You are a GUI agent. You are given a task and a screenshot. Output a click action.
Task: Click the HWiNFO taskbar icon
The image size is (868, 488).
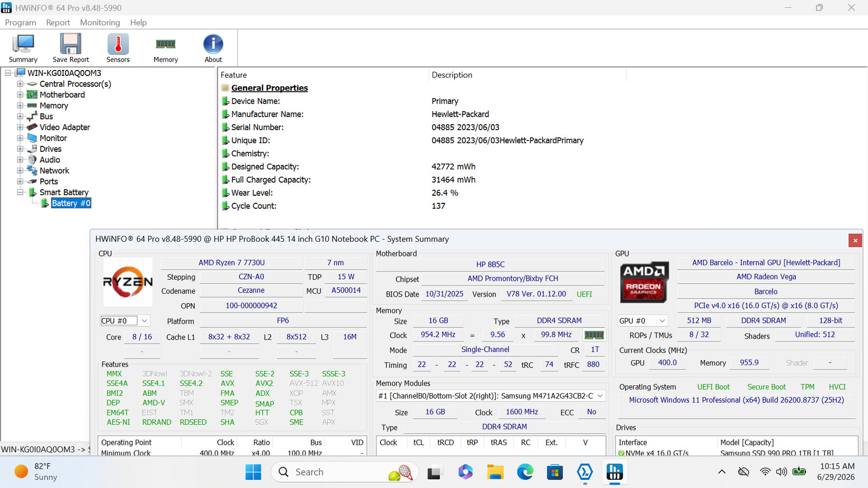pyautogui.click(x=615, y=472)
